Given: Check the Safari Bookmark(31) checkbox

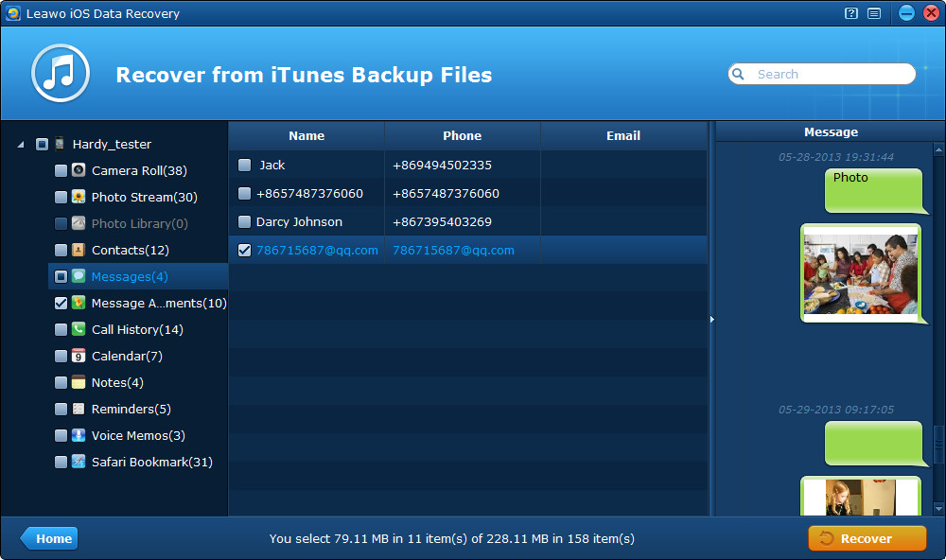Looking at the screenshot, I should [x=61, y=463].
